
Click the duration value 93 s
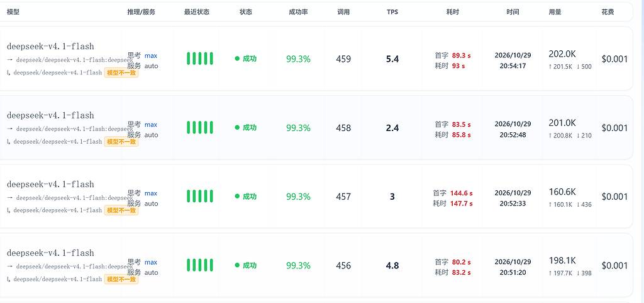pos(458,66)
